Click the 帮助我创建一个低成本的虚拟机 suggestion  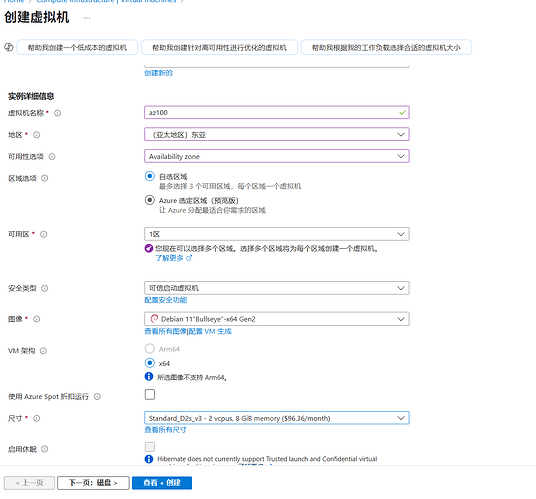pos(77,48)
